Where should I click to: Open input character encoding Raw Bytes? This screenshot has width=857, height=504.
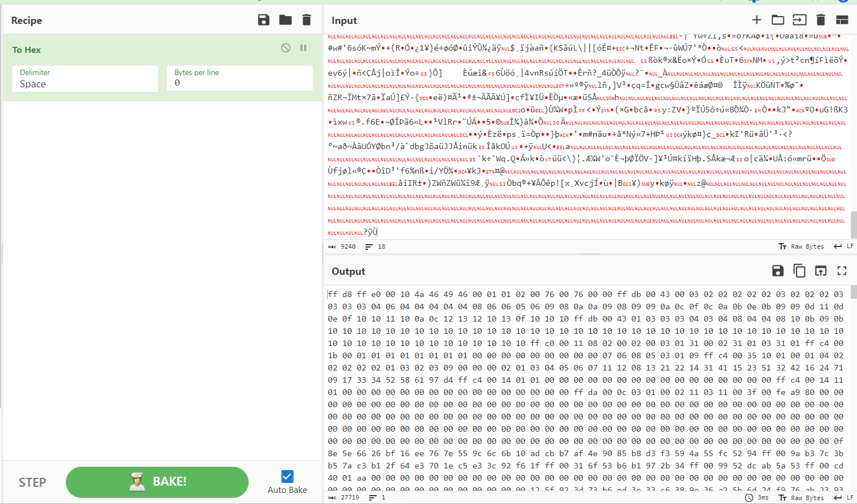pos(801,246)
